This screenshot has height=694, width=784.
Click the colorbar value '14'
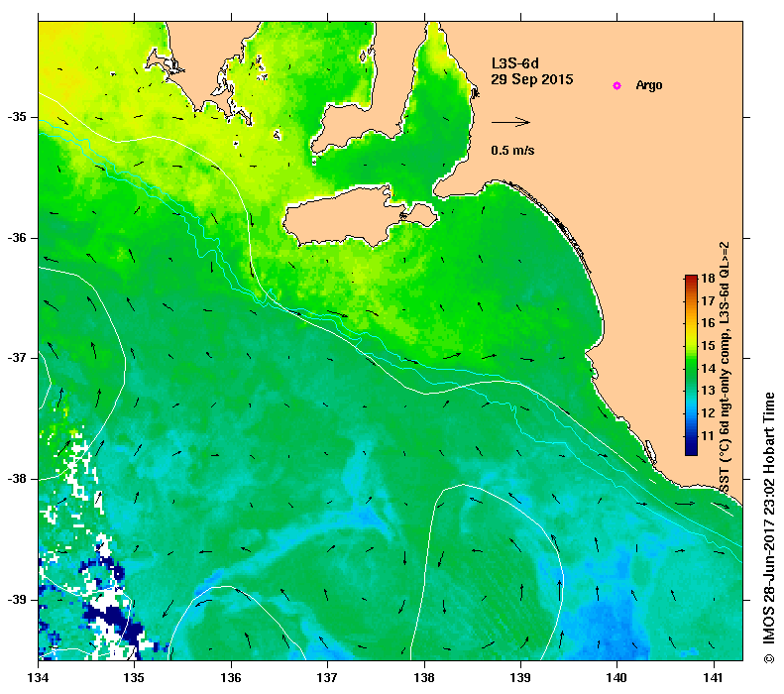[x=708, y=369]
